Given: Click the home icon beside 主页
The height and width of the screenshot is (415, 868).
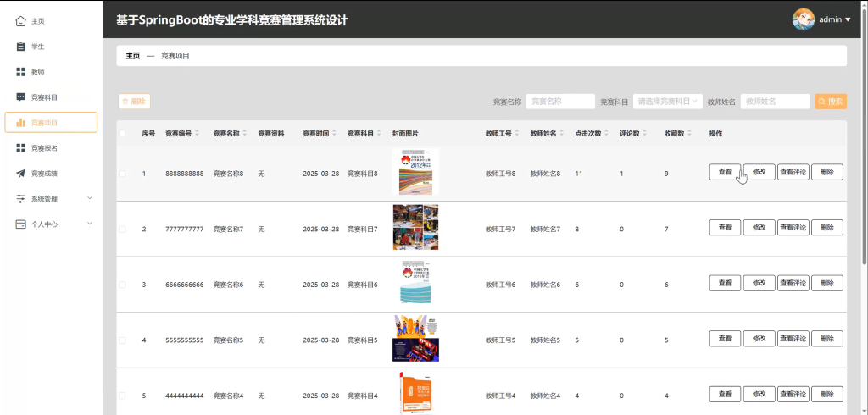Looking at the screenshot, I should point(20,21).
